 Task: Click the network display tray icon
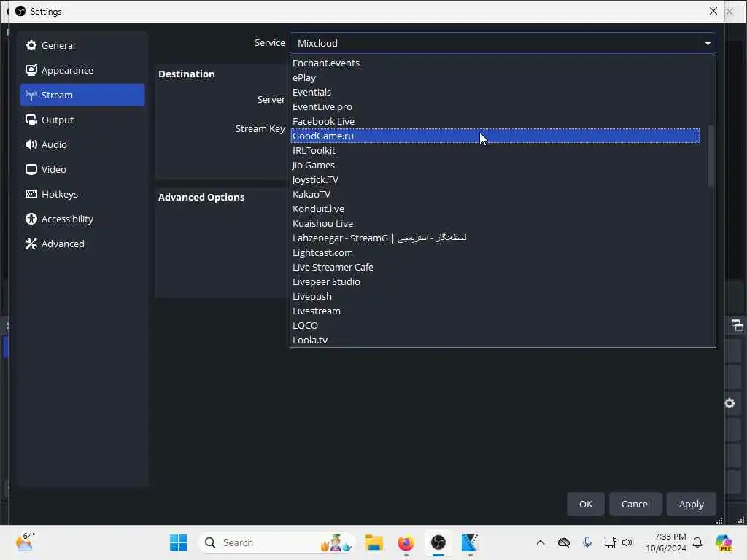pyautogui.click(x=610, y=542)
